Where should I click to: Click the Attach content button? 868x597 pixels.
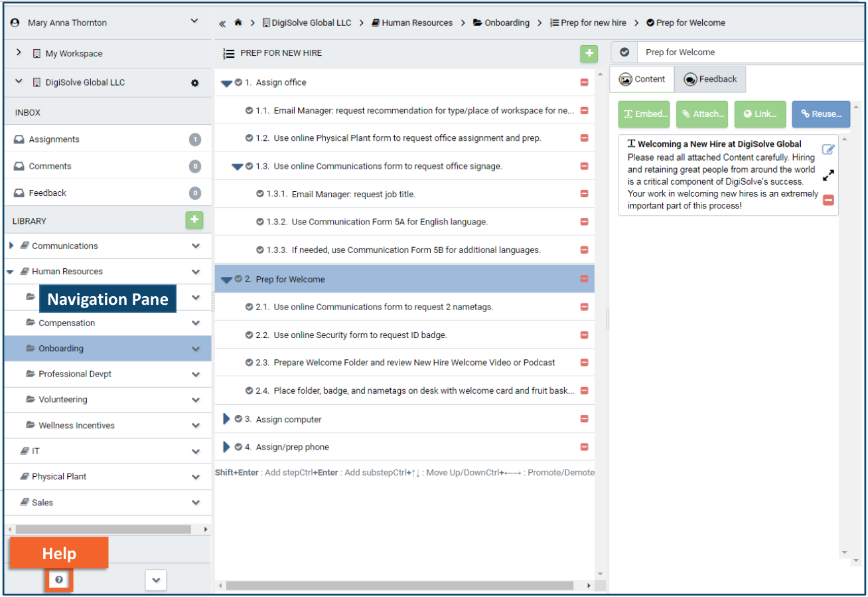pos(702,114)
